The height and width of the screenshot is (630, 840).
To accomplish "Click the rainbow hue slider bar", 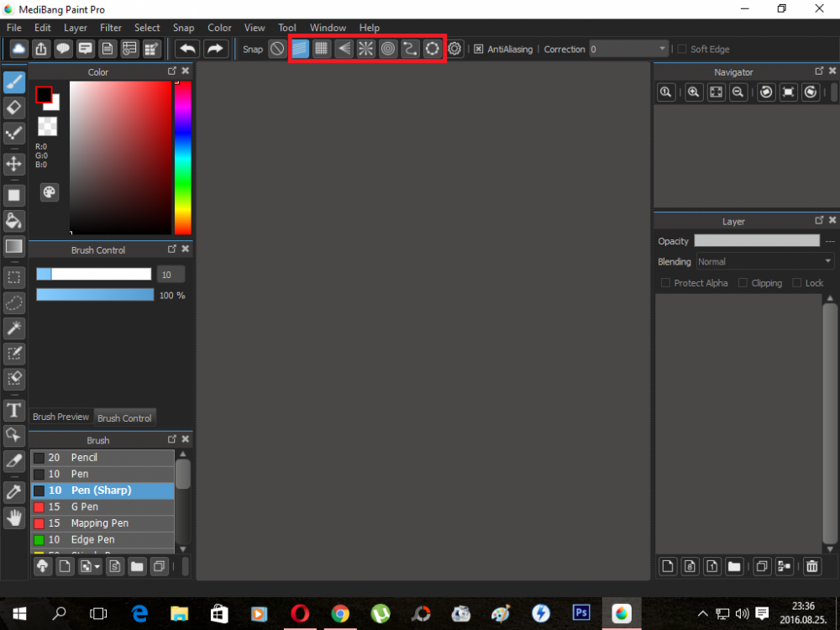I will pyautogui.click(x=182, y=158).
